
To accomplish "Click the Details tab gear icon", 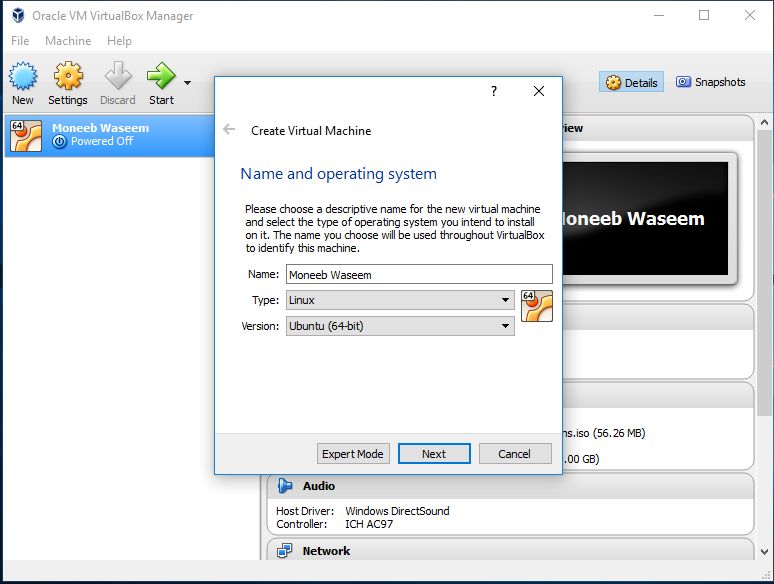I will (x=613, y=82).
